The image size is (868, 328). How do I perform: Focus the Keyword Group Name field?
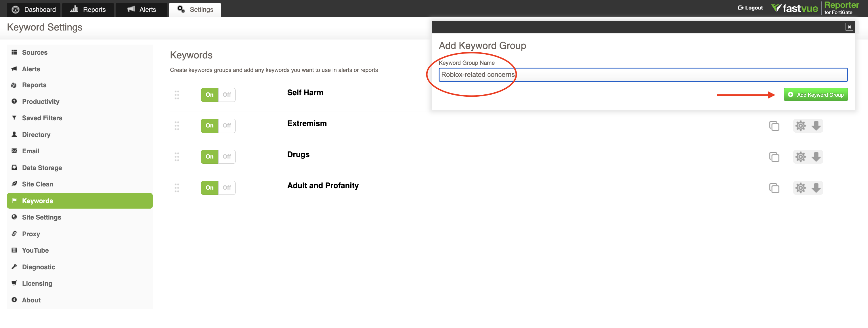643,75
